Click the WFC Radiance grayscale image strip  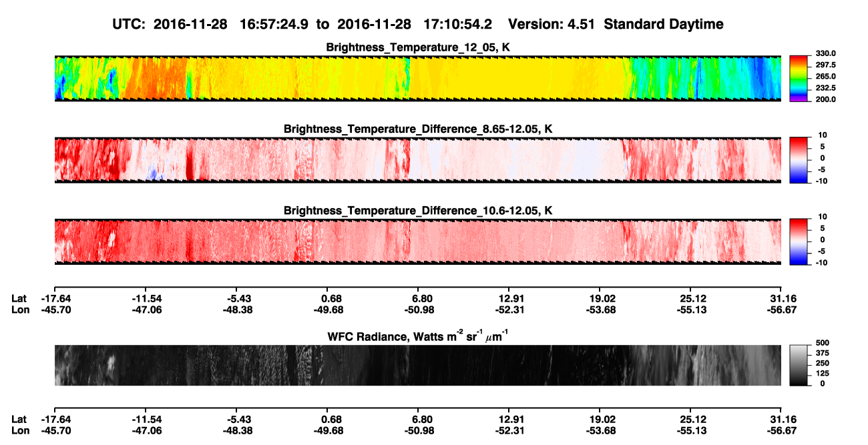point(418,365)
